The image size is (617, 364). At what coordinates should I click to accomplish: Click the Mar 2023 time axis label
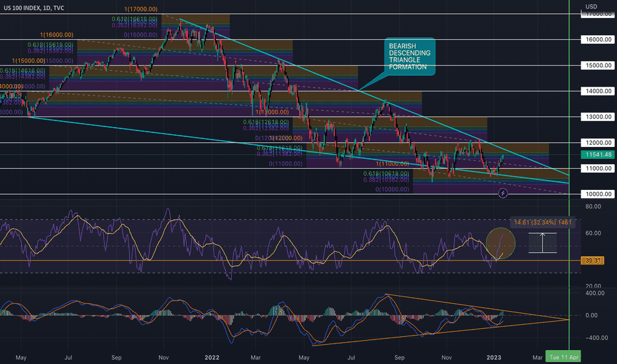(x=537, y=357)
